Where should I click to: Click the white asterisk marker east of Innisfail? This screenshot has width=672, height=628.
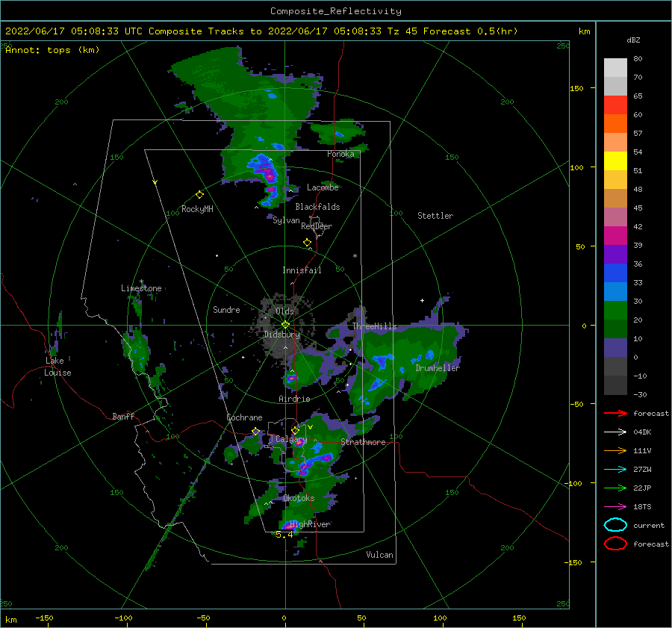355,256
